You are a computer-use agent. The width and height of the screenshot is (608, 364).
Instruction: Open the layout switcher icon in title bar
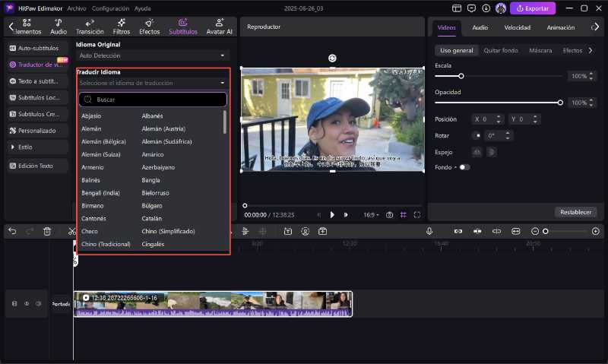point(457,8)
